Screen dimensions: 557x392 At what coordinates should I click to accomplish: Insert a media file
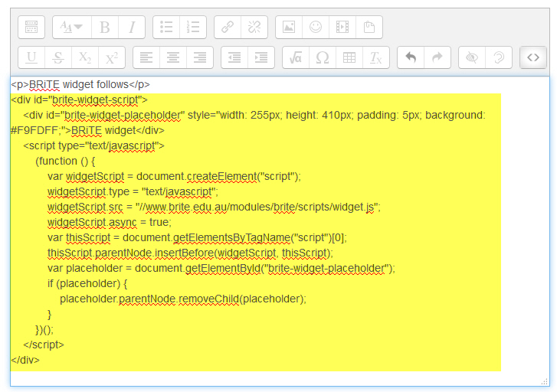(342, 27)
